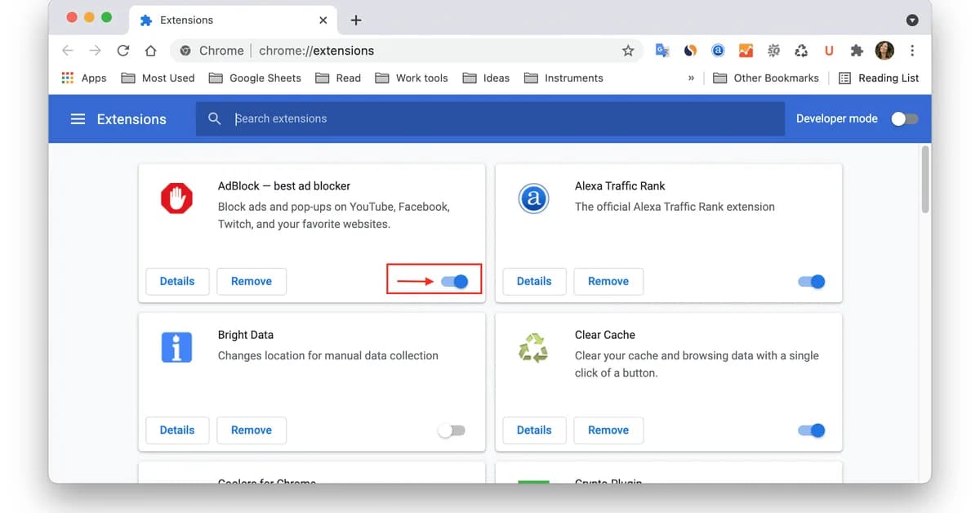Disable the Alexa Traffic Rank toggle
The width and height of the screenshot is (980, 513).
(812, 281)
